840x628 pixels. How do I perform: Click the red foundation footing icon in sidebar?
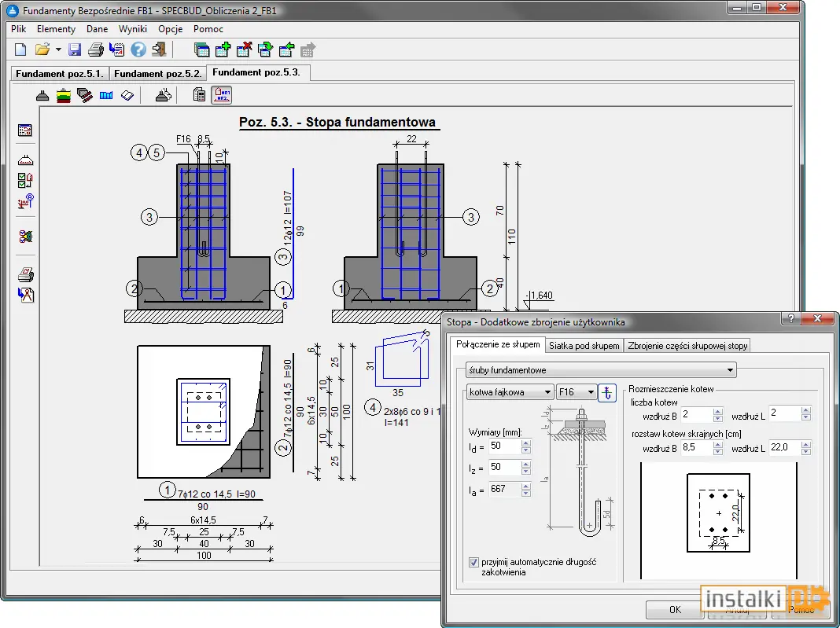(x=25, y=160)
